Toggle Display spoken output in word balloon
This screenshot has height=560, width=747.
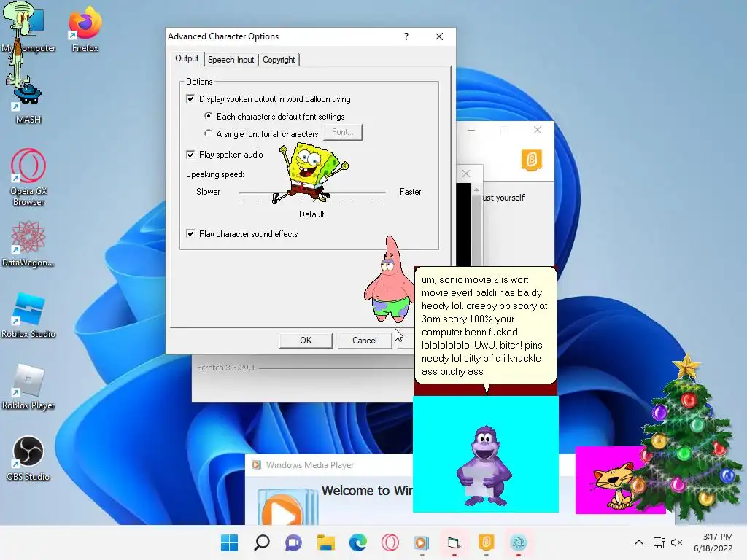point(190,98)
